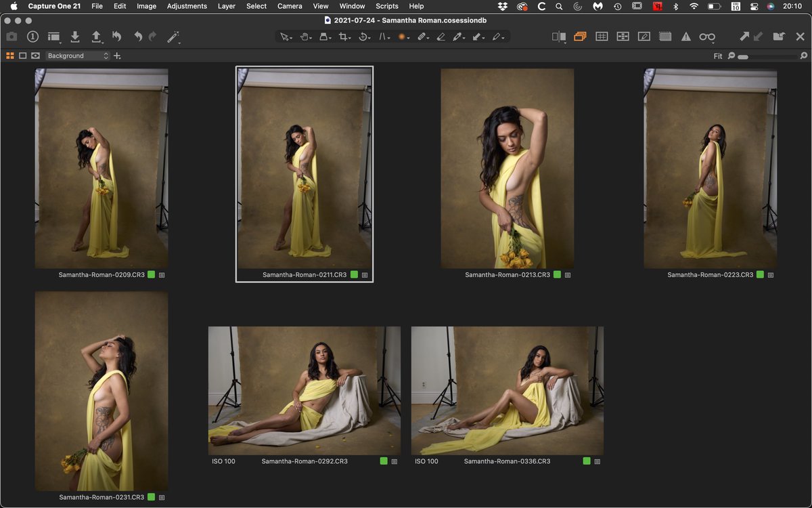Click green color tag of Samantha-Roman-0292.CR3
812x508 pixels.
click(x=384, y=461)
